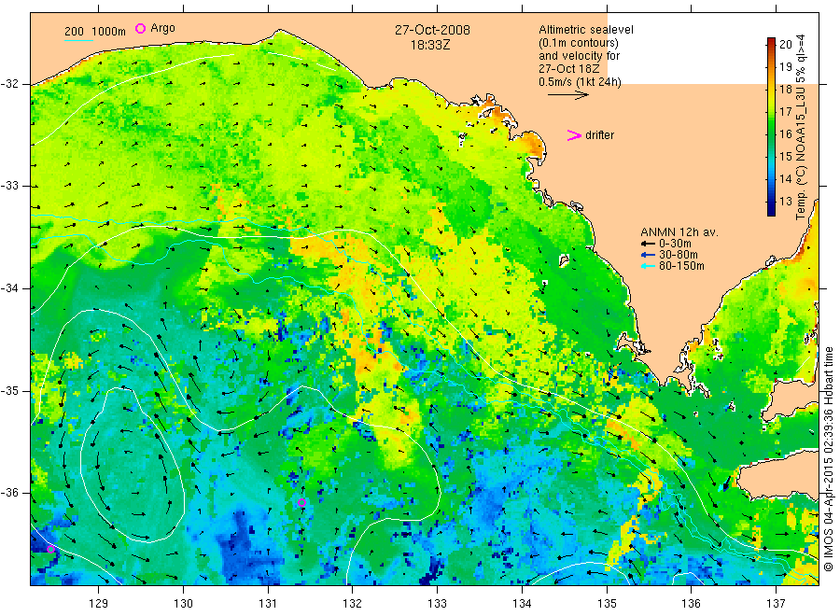Click the color bar value 20
The image size is (840, 616).
785,45
